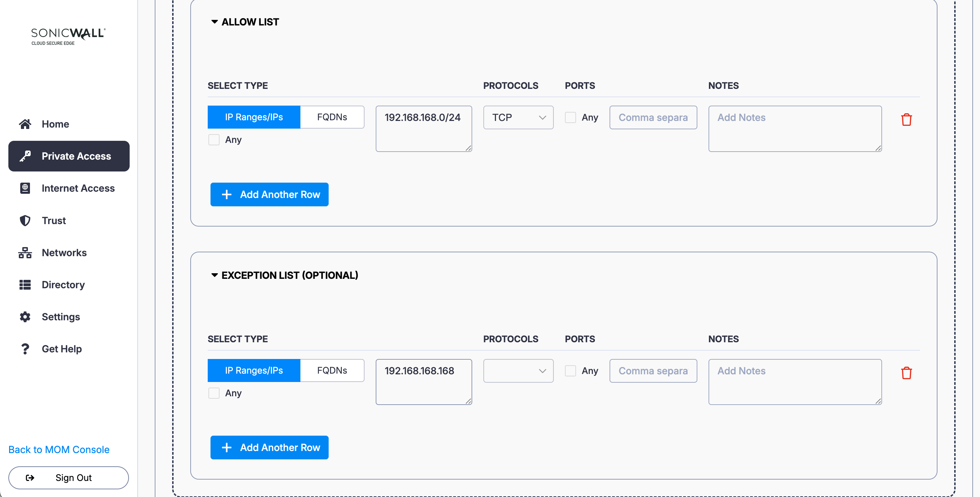The height and width of the screenshot is (497, 980).
Task: Click the Home house icon in sidebar
Action: pyautogui.click(x=25, y=124)
